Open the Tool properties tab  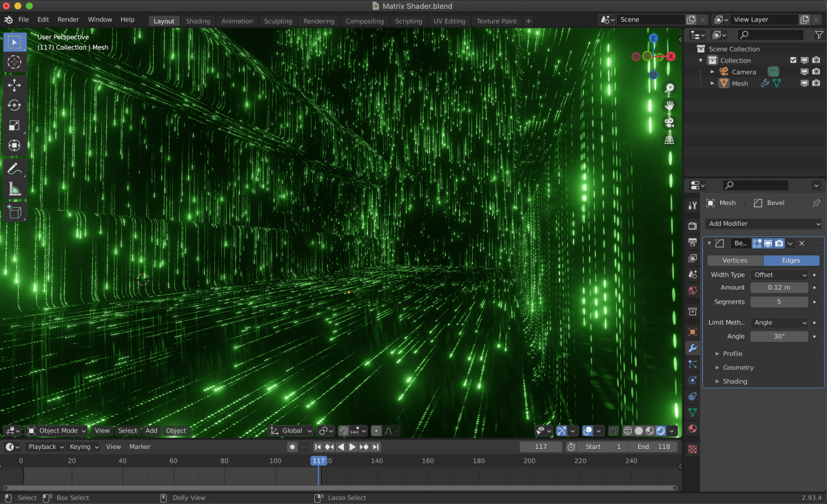point(693,206)
